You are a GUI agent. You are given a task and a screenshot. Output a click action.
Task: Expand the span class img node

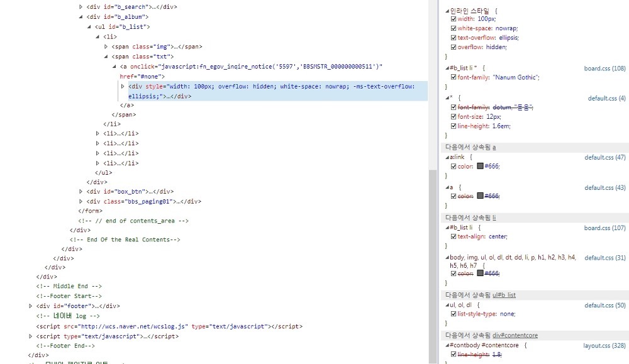106,47
